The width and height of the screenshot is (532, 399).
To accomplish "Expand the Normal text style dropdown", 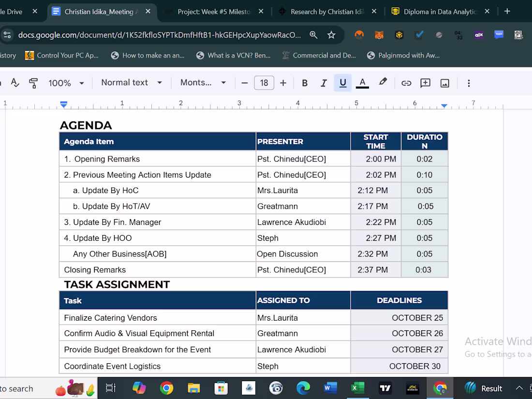I will [x=131, y=83].
